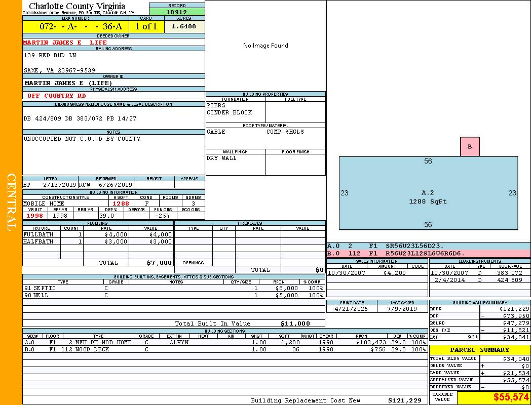Click the physical 911 address OFF COUNTRY RD
This screenshot has height=405, width=532.
[x=57, y=95]
